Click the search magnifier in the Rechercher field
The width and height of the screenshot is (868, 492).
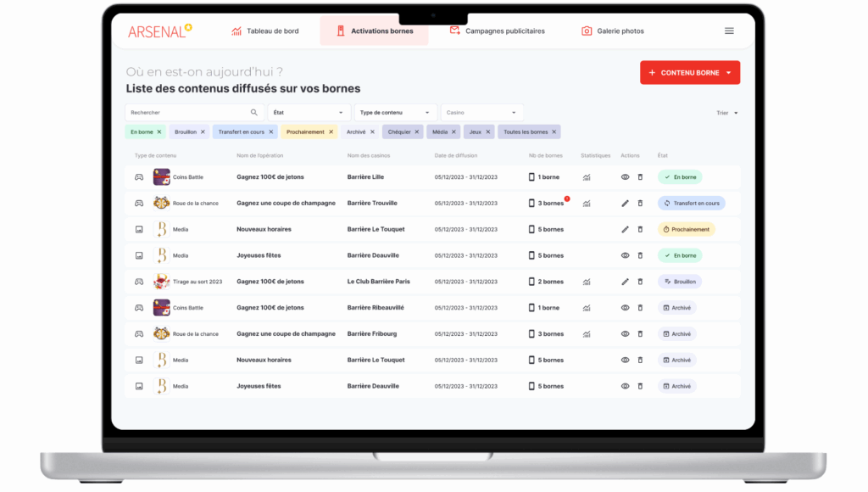(253, 111)
